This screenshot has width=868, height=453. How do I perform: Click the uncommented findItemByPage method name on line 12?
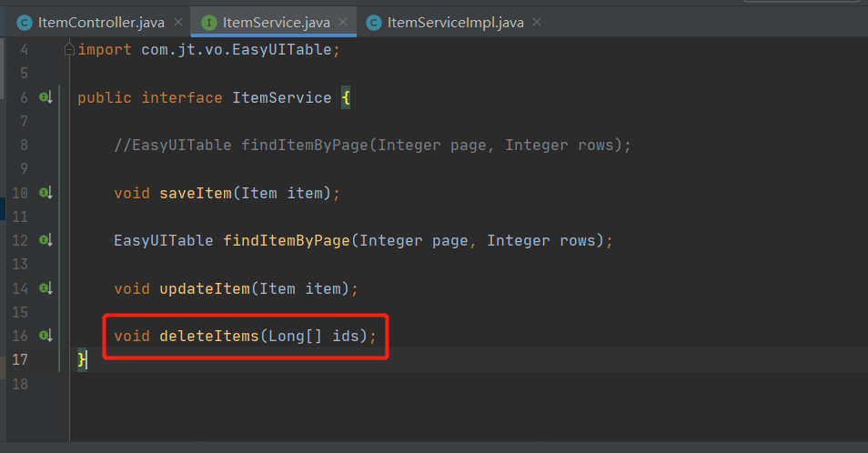click(x=287, y=241)
